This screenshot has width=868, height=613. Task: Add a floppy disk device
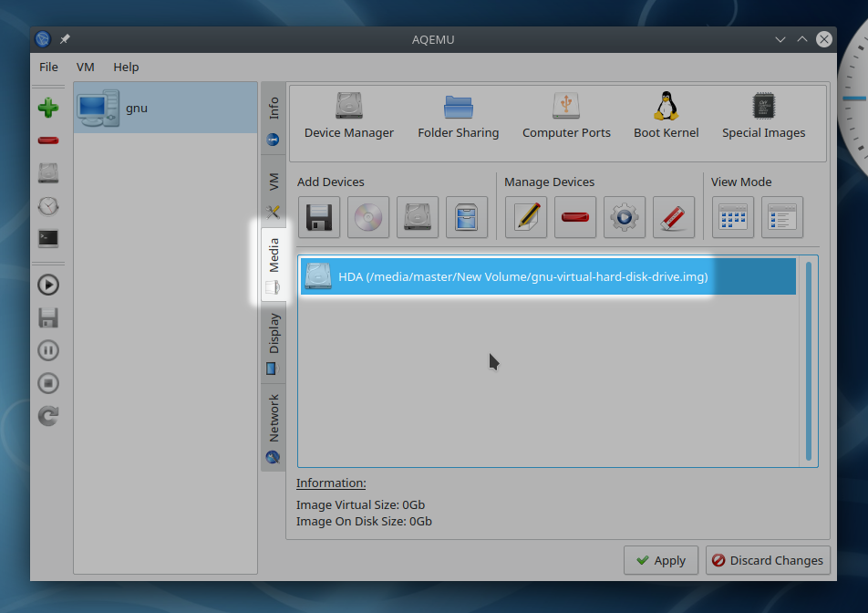(x=319, y=217)
